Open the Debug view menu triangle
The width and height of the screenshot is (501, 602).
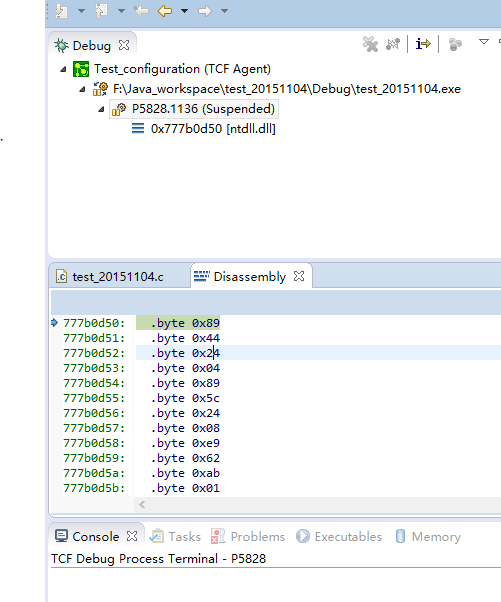(484, 41)
